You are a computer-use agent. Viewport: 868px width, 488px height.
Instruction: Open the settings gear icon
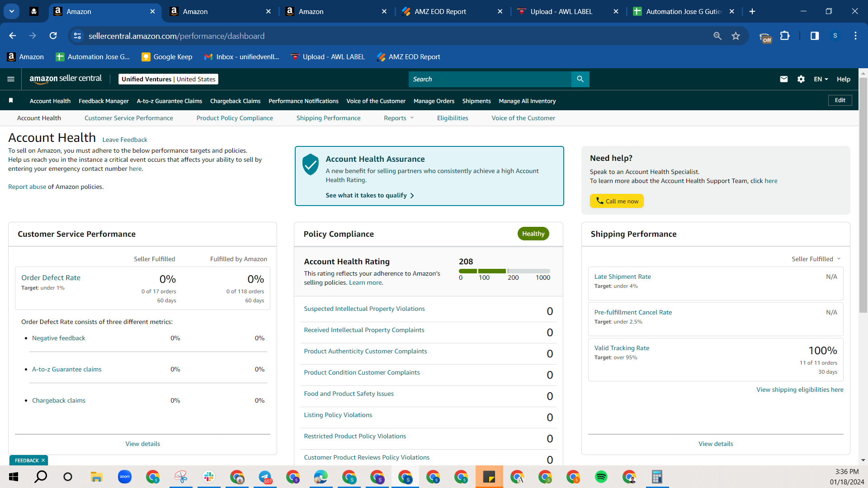801,79
